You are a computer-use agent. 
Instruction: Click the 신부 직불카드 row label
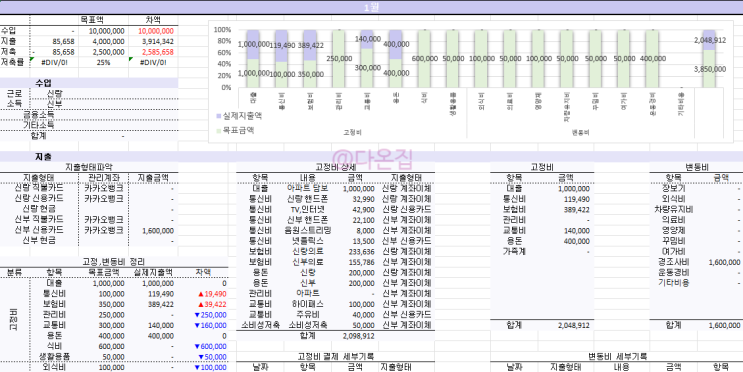pos(39,219)
